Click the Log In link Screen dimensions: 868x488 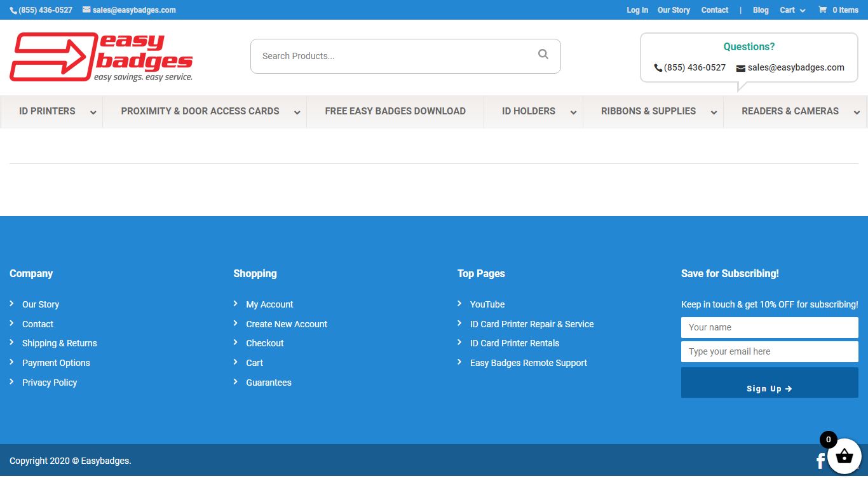(x=637, y=10)
